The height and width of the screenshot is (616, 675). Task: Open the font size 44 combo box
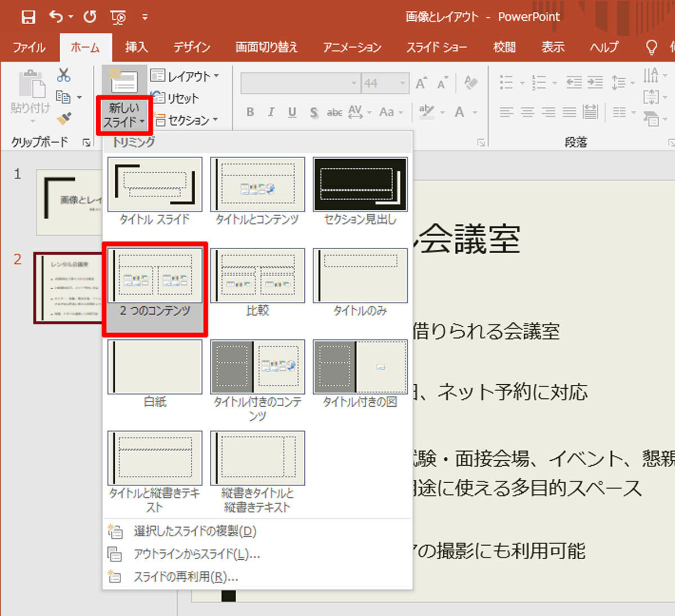[x=384, y=83]
